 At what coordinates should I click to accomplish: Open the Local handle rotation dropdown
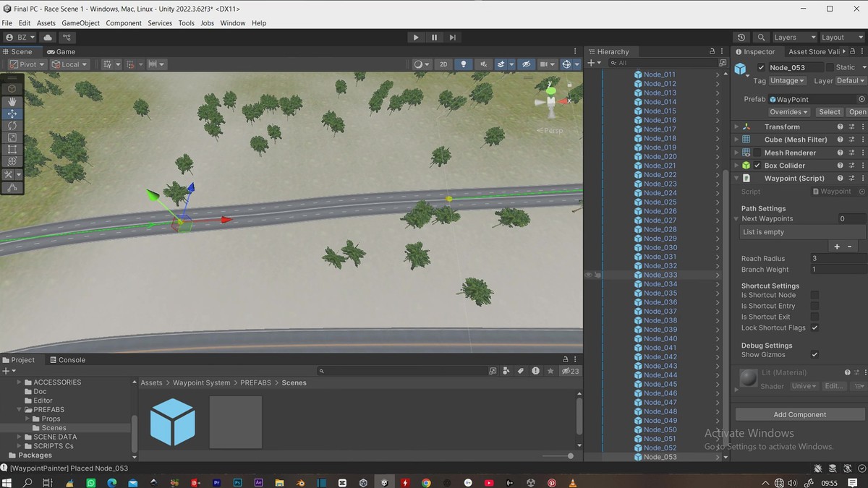coord(70,64)
